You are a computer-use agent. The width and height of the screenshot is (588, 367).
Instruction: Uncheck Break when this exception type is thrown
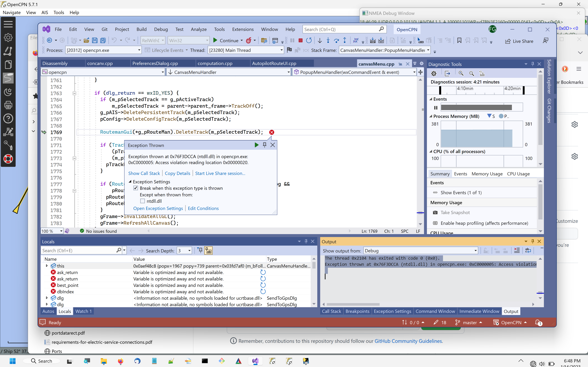pyautogui.click(x=136, y=188)
